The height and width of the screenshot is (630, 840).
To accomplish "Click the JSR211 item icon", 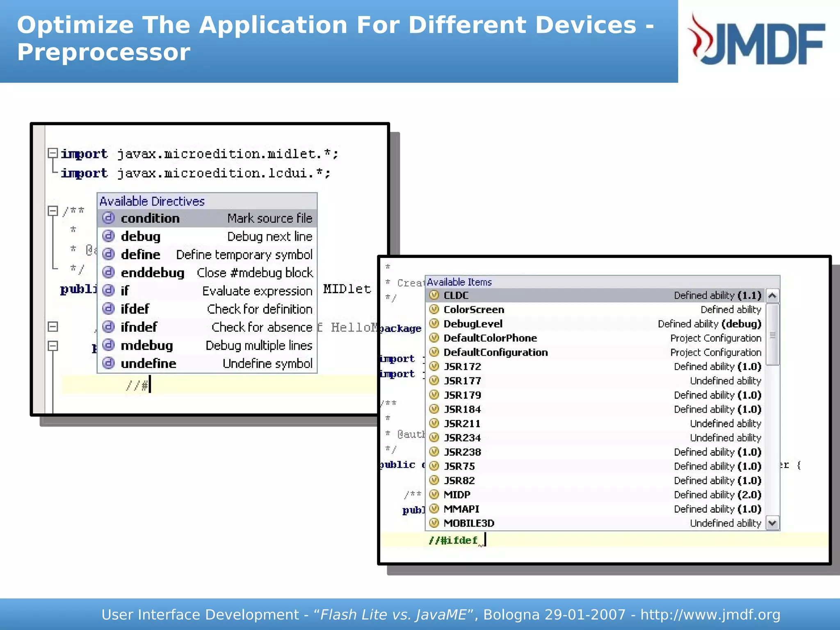I will (434, 423).
